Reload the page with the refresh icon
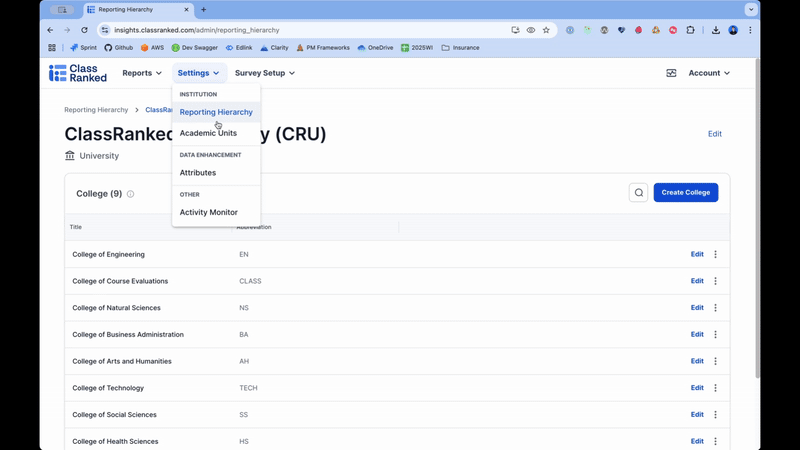The width and height of the screenshot is (800, 450). 84,30
